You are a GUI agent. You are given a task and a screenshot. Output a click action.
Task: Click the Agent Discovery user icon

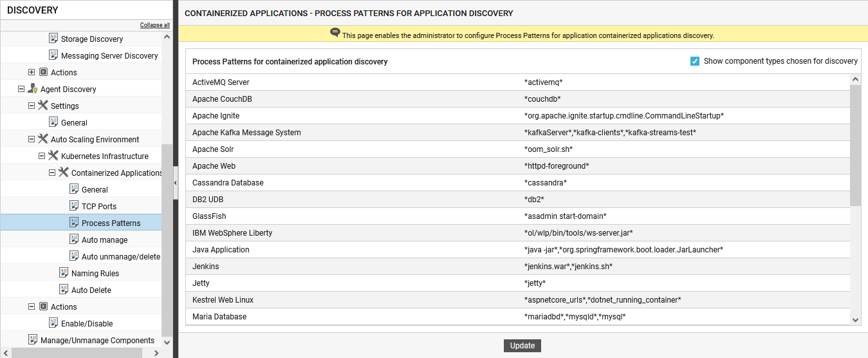[33, 89]
